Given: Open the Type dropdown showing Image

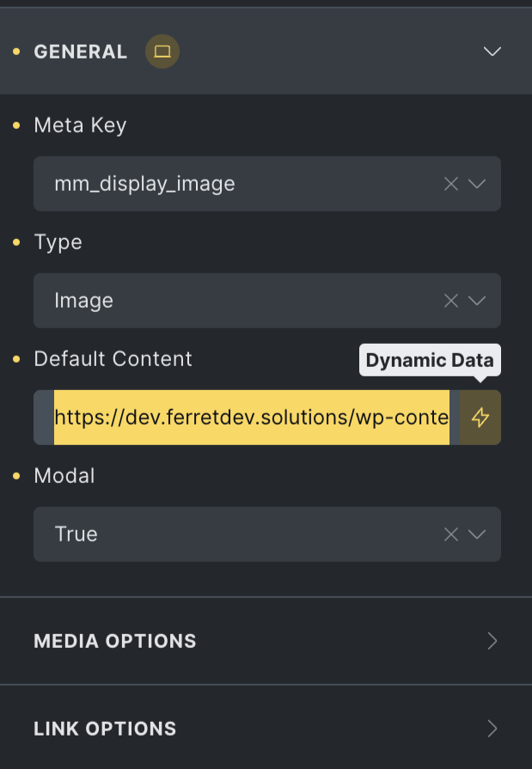Looking at the screenshot, I should pos(478,301).
